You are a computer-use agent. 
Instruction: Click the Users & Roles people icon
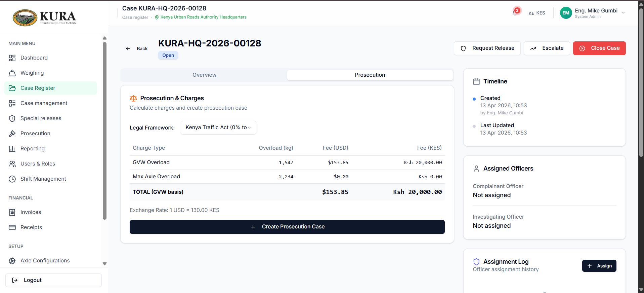pos(12,164)
